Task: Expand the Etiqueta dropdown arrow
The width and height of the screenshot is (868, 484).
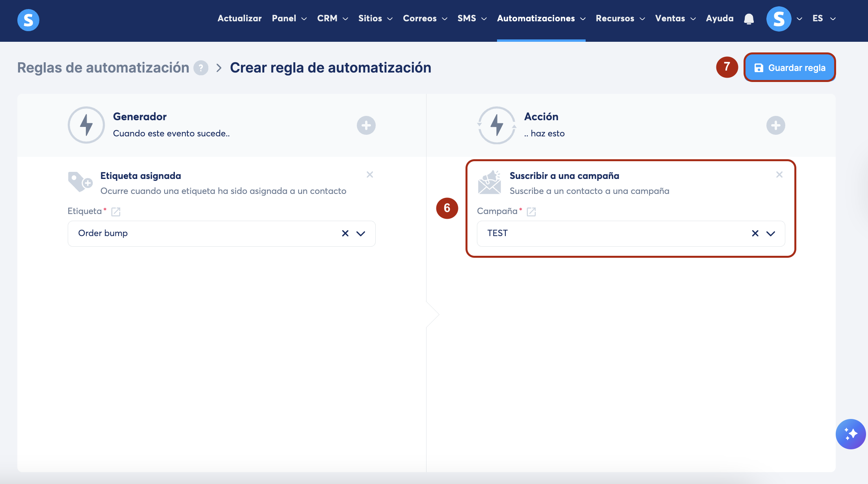Action: click(x=361, y=233)
